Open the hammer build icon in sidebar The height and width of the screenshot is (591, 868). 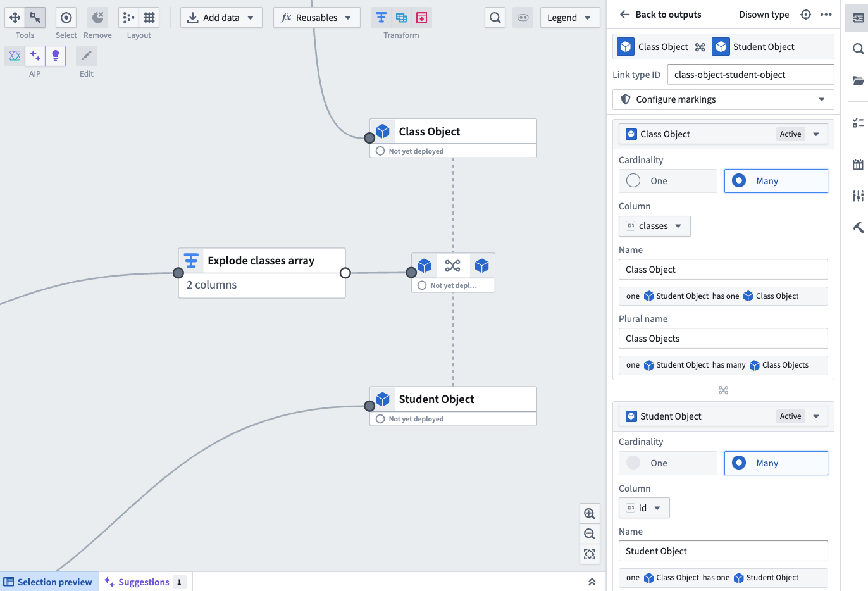pos(858,227)
